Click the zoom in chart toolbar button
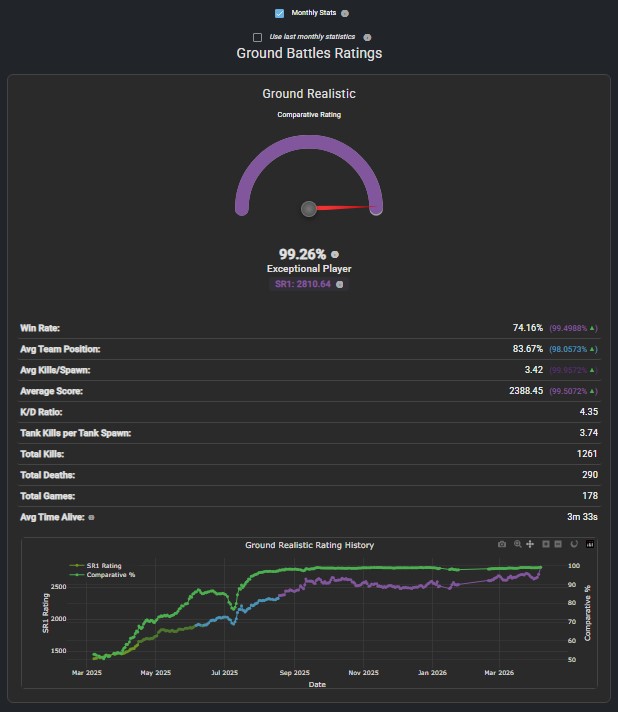Screen dimensions: 618x712 [x=546, y=544]
